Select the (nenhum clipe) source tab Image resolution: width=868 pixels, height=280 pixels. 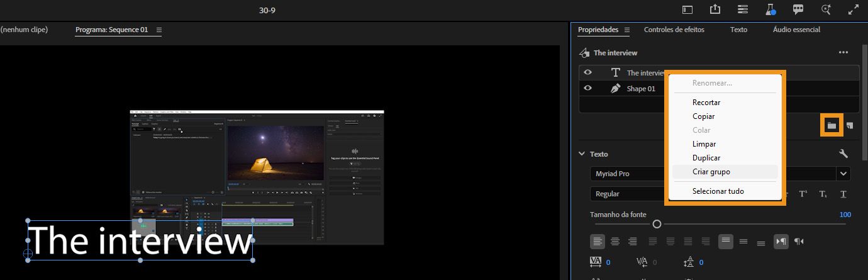click(x=24, y=30)
